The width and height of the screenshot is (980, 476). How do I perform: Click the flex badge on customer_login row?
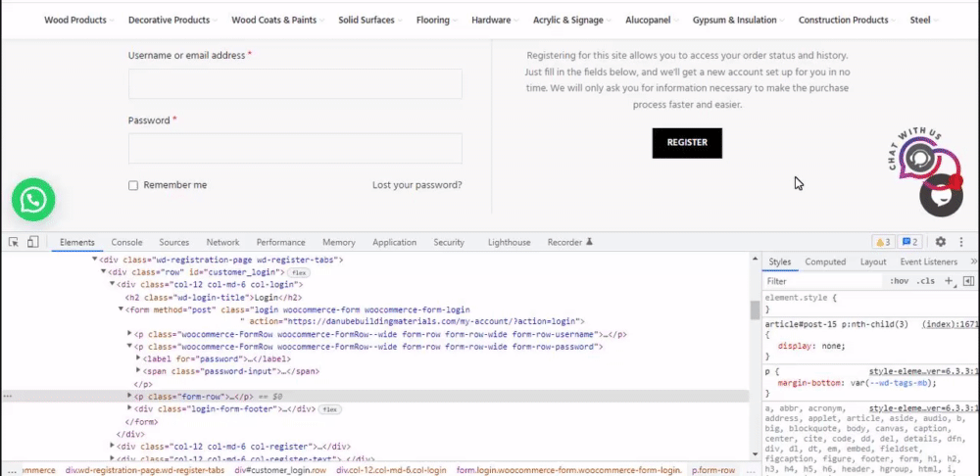pyautogui.click(x=299, y=272)
